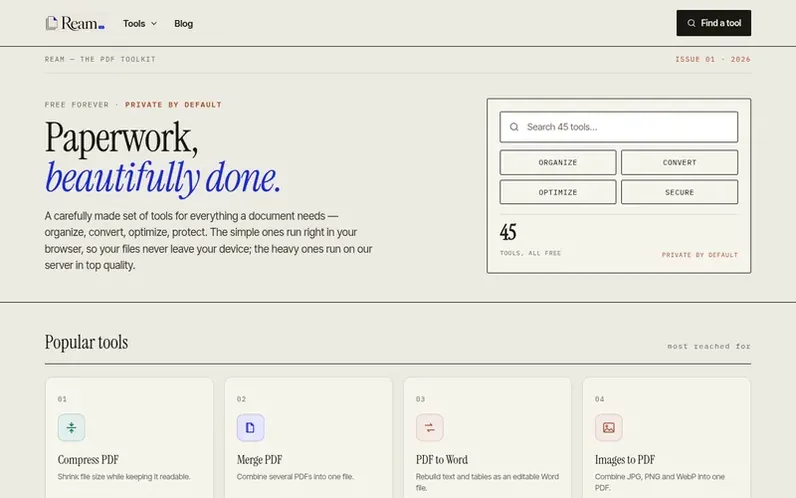
Task: Click 'Combine several PDFs into one file.'
Action: [295, 477]
